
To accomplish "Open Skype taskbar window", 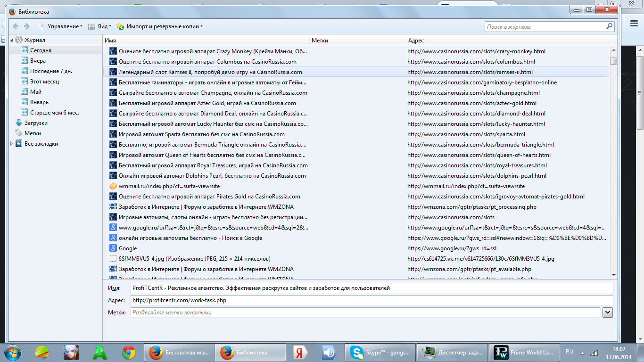I will point(380,352).
